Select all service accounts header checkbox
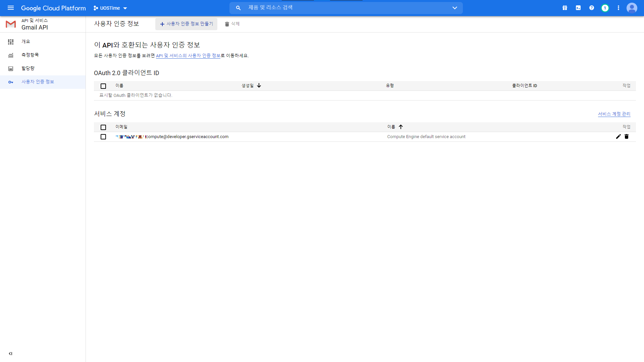 coord(103,127)
